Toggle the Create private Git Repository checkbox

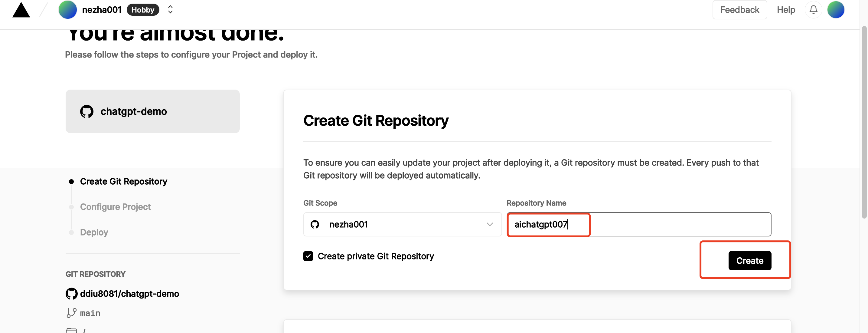coord(308,256)
